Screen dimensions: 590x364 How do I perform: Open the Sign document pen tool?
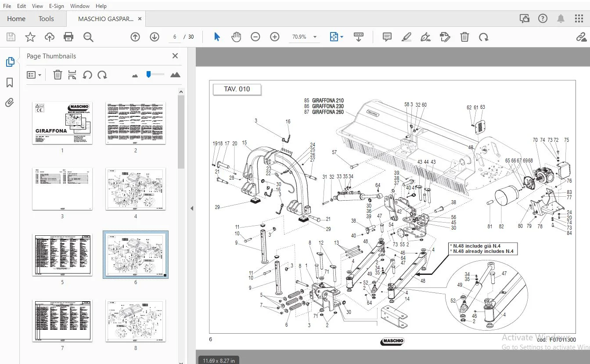click(425, 37)
